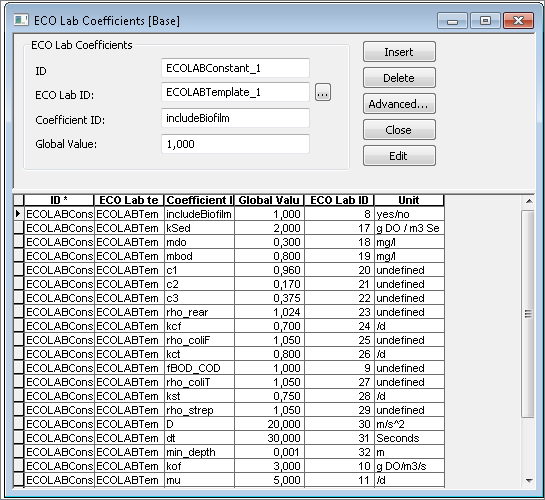Minimize the ECO Lab Coefficients window
The image size is (545, 500).
(x=452, y=21)
